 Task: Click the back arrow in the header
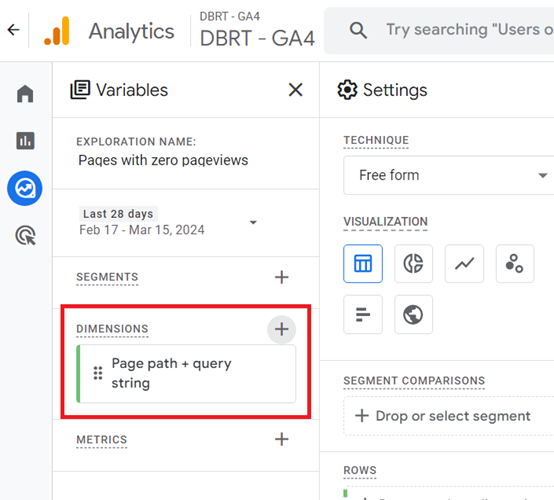click(x=13, y=30)
